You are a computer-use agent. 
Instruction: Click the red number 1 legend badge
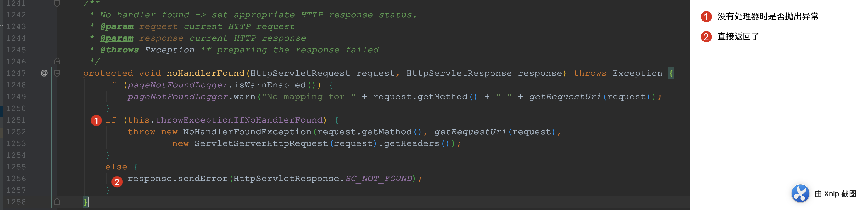click(x=706, y=16)
